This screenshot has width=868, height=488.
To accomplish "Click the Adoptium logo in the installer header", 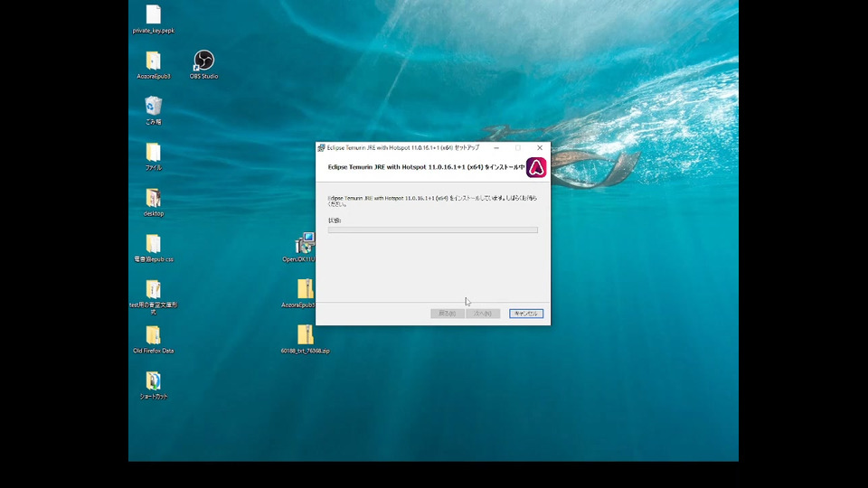I will point(536,167).
